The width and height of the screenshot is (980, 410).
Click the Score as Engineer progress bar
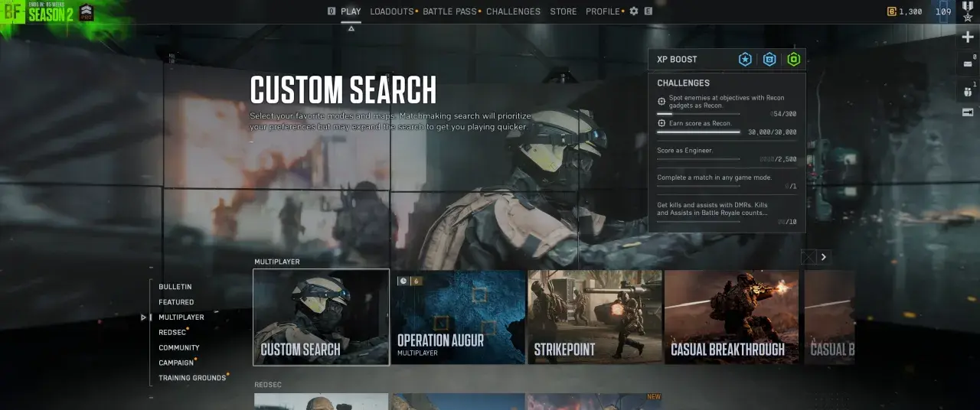(698, 159)
